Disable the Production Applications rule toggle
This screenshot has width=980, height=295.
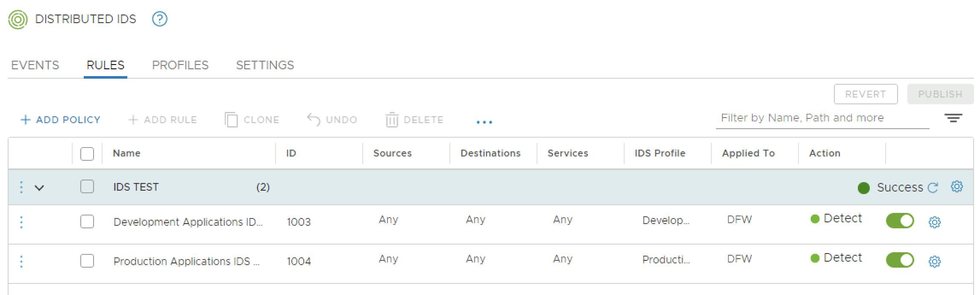[900, 260]
